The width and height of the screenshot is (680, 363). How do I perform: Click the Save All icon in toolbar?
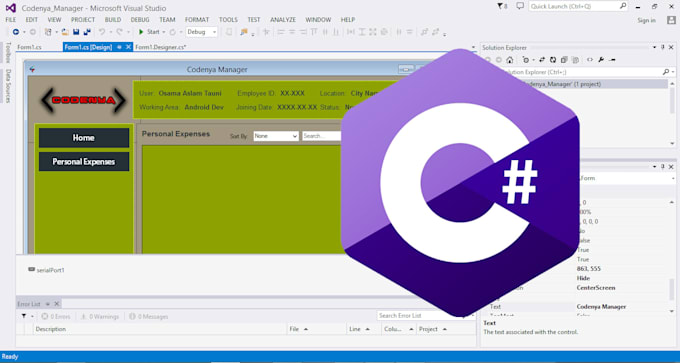pyautogui.click(x=87, y=32)
